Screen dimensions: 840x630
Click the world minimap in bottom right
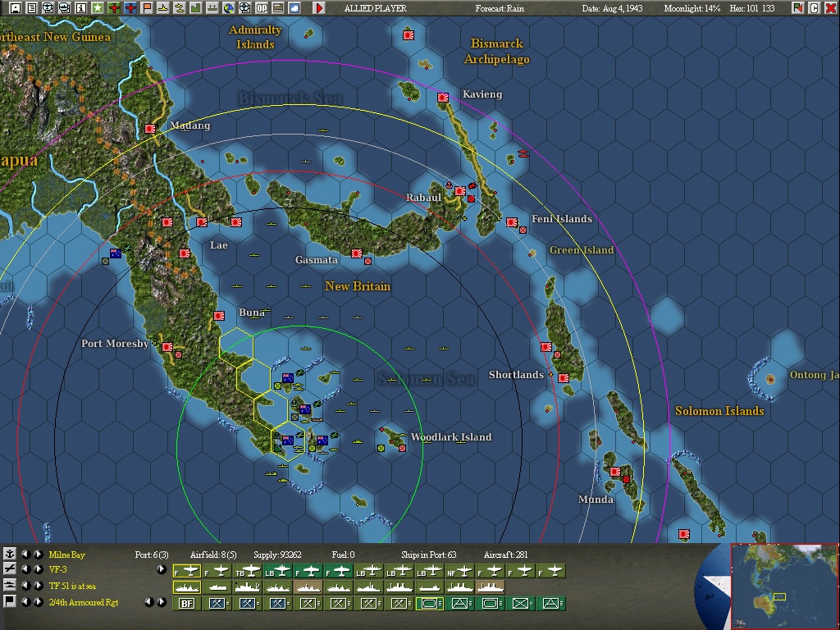click(x=785, y=587)
